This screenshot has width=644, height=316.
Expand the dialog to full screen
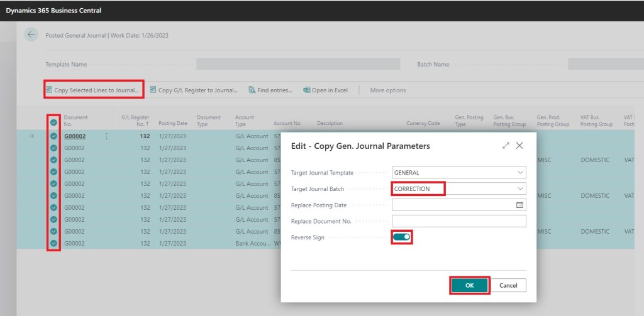pyautogui.click(x=506, y=145)
